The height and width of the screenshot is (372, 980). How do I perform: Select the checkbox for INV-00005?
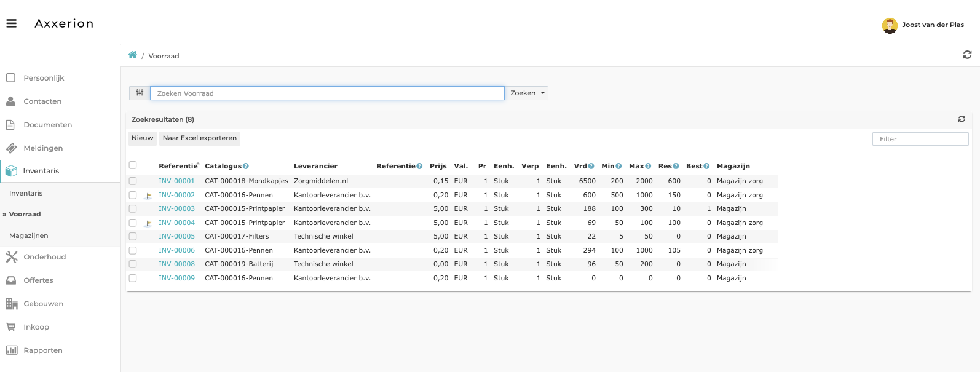coord(133,237)
